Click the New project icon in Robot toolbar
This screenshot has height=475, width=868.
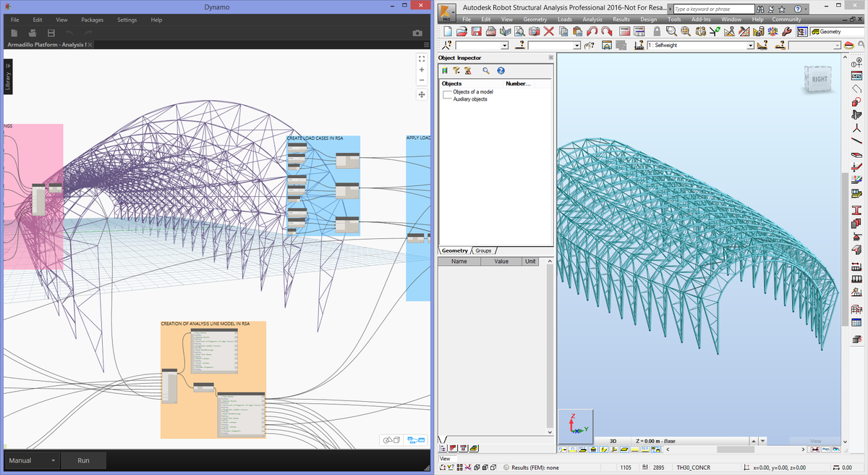448,32
